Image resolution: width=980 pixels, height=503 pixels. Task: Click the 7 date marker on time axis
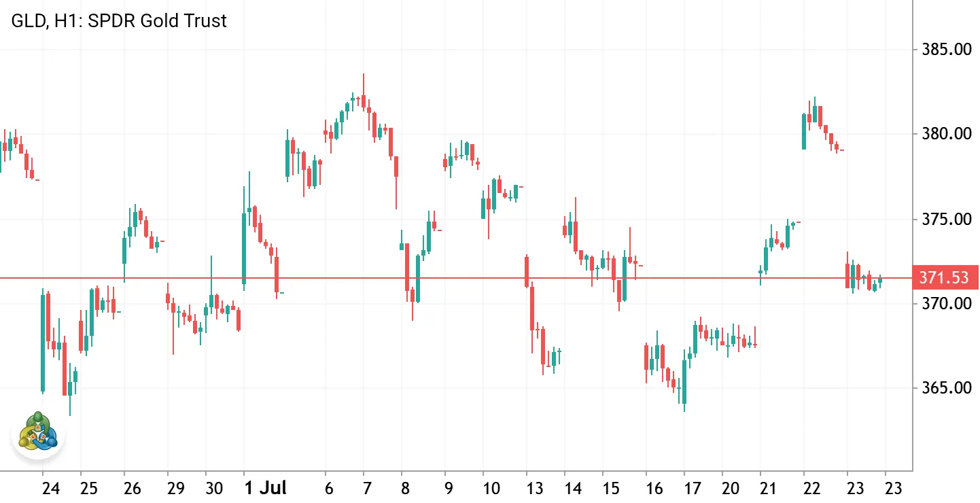point(368,488)
